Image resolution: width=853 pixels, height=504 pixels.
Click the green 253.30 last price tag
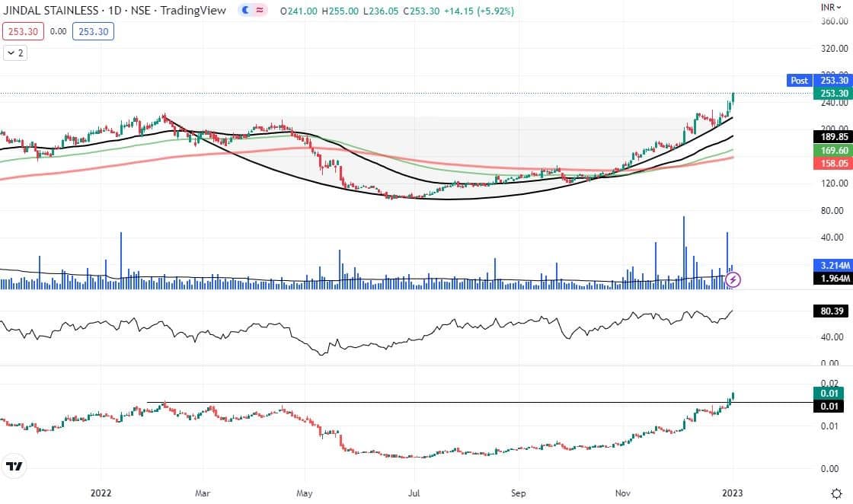(829, 93)
